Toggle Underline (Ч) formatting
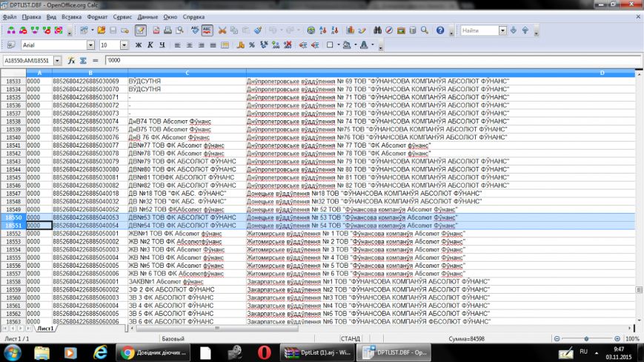Image resolution: width=644 pixels, height=362 pixels. (x=162, y=45)
